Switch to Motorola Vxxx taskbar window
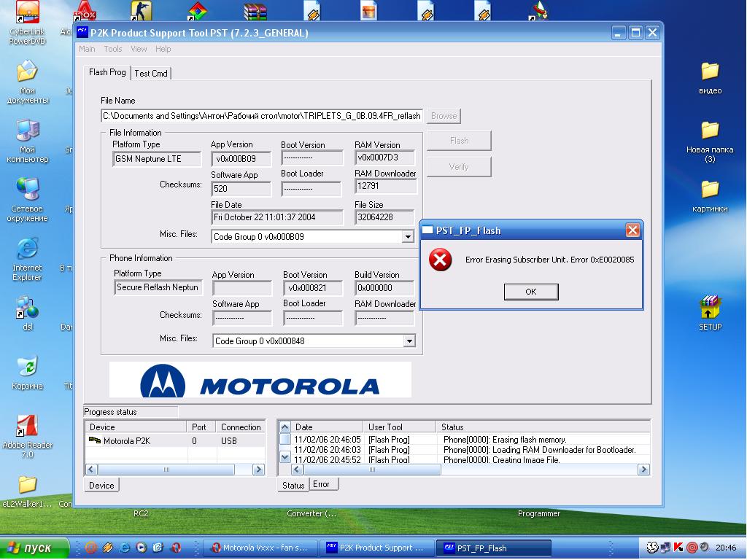 pos(260,548)
